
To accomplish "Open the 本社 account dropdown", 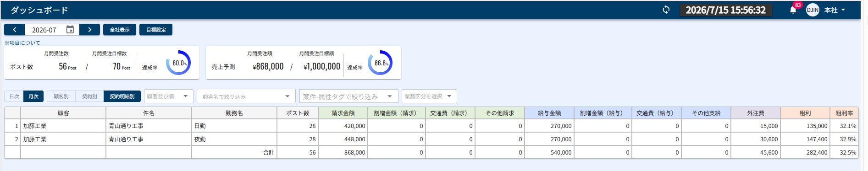I will (835, 10).
